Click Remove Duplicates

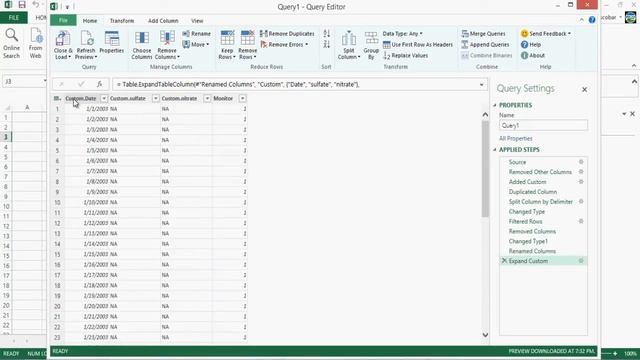coord(287,33)
